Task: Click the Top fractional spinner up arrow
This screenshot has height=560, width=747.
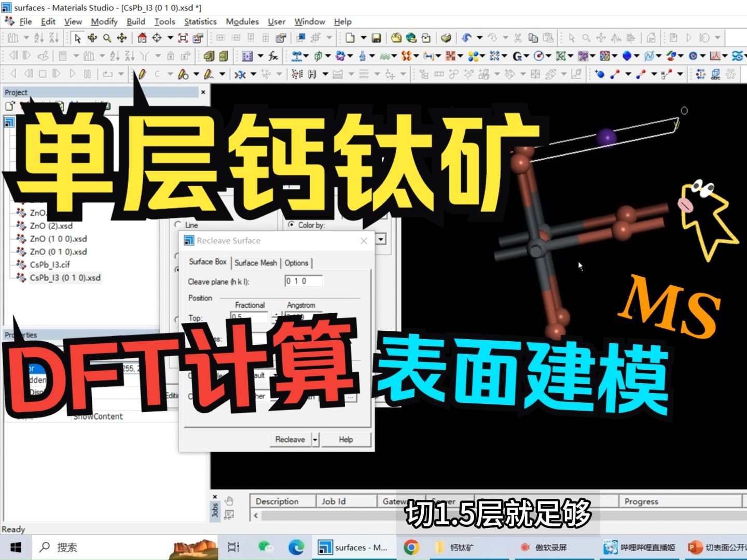Action: click(276, 314)
